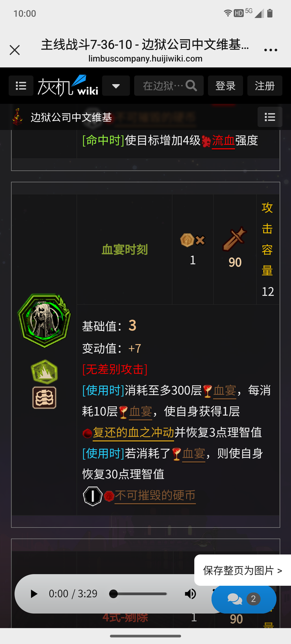Click the green hexagon character skill portrait
291x644 pixels.
[x=44, y=320]
